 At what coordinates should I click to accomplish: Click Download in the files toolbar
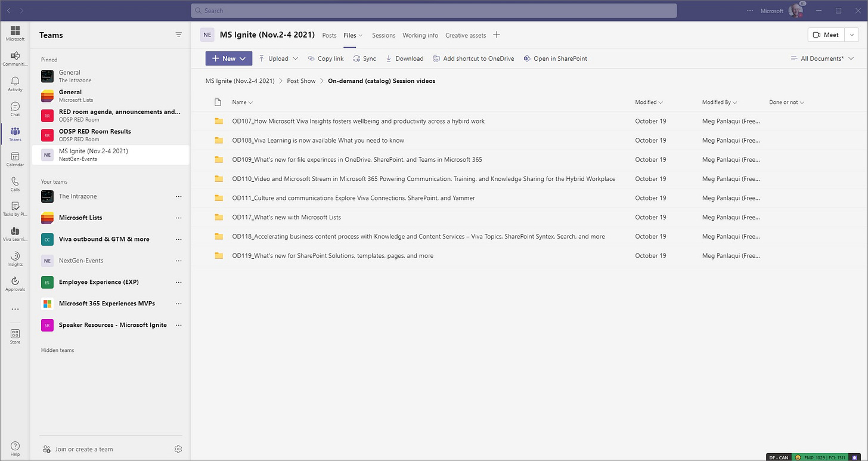pos(404,58)
